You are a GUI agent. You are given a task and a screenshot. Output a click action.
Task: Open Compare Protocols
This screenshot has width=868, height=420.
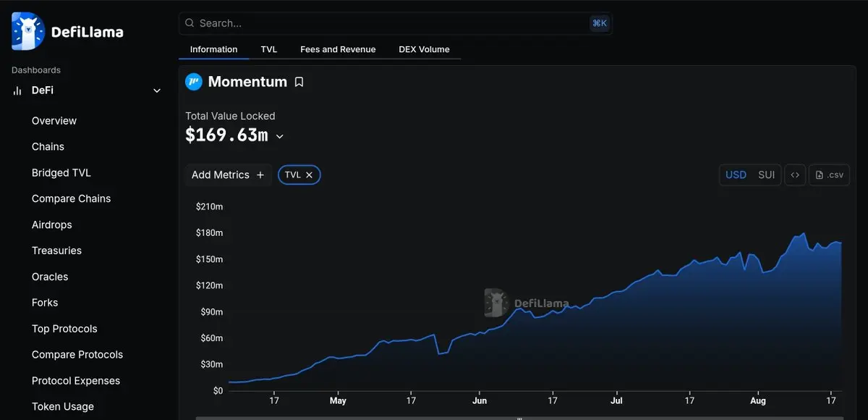click(x=77, y=355)
